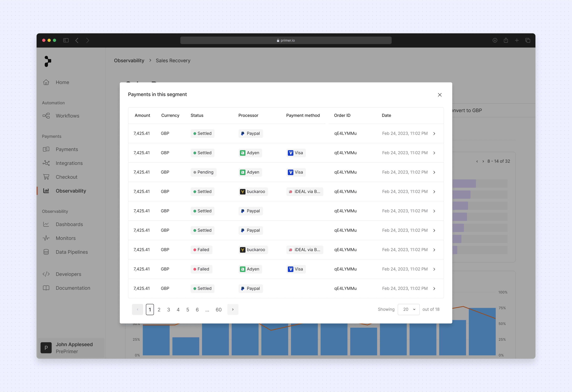This screenshot has height=392, width=572.
Task: Open the Data Pipelines menu item
Action: [72, 252]
